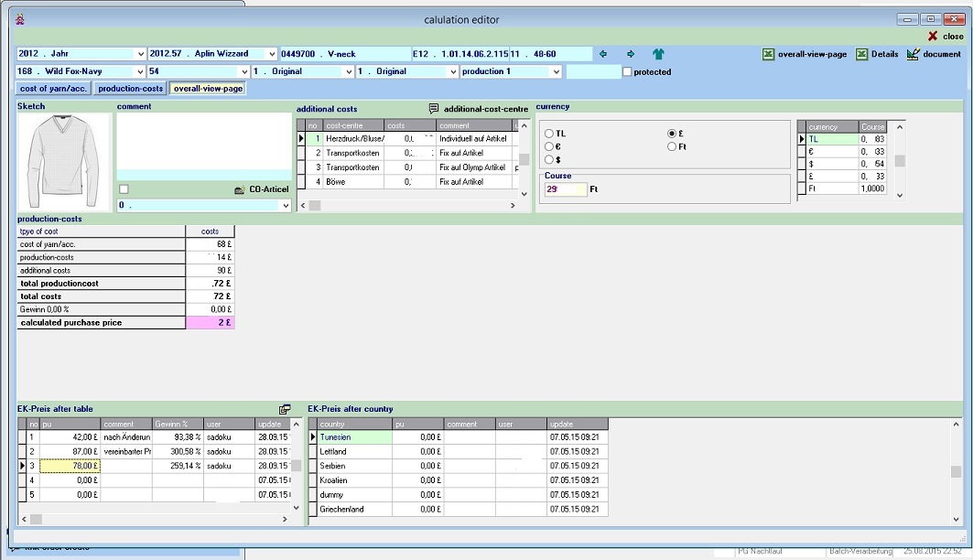
Task: Select the Ft currency radio button
Action: (672, 146)
